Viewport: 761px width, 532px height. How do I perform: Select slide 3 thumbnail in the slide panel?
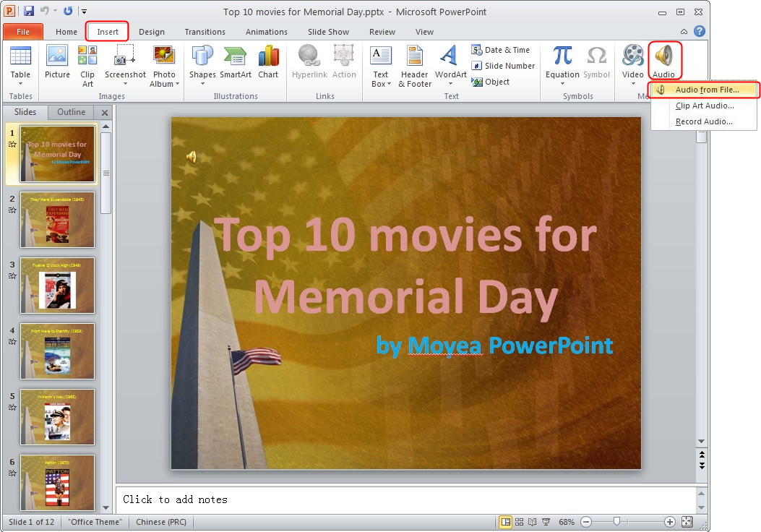click(57, 286)
